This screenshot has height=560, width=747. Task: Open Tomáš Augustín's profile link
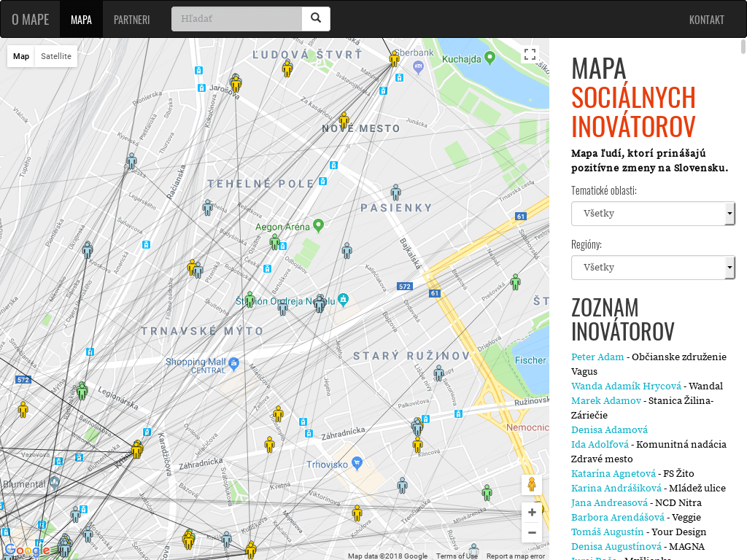[x=608, y=532]
